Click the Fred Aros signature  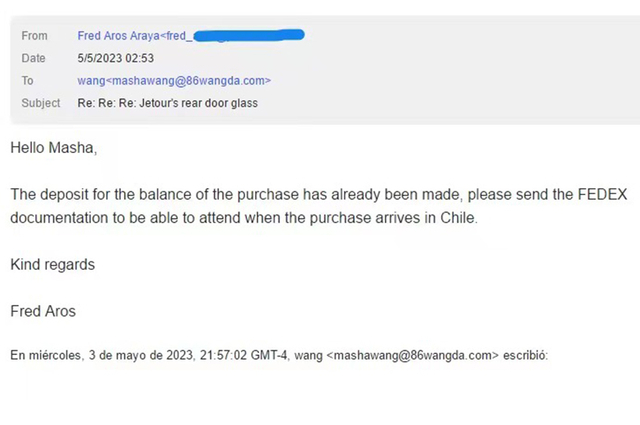click(x=43, y=311)
